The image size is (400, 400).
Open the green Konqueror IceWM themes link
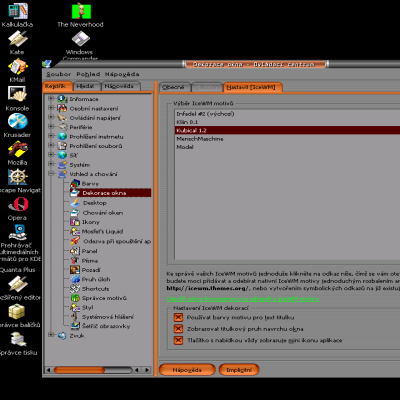[x=243, y=299]
